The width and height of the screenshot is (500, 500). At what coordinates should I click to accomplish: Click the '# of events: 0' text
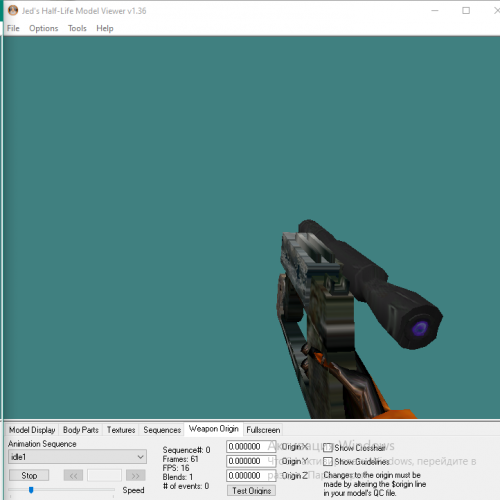point(186,486)
